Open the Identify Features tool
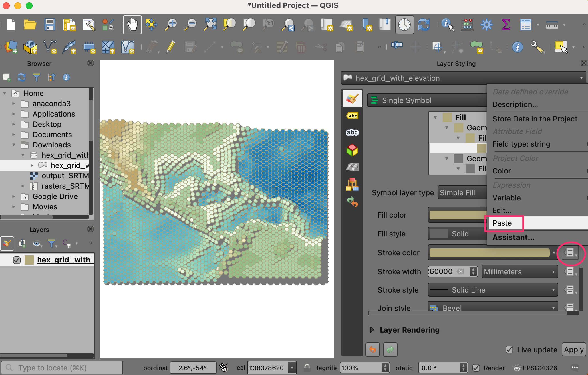 click(x=447, y=25)
